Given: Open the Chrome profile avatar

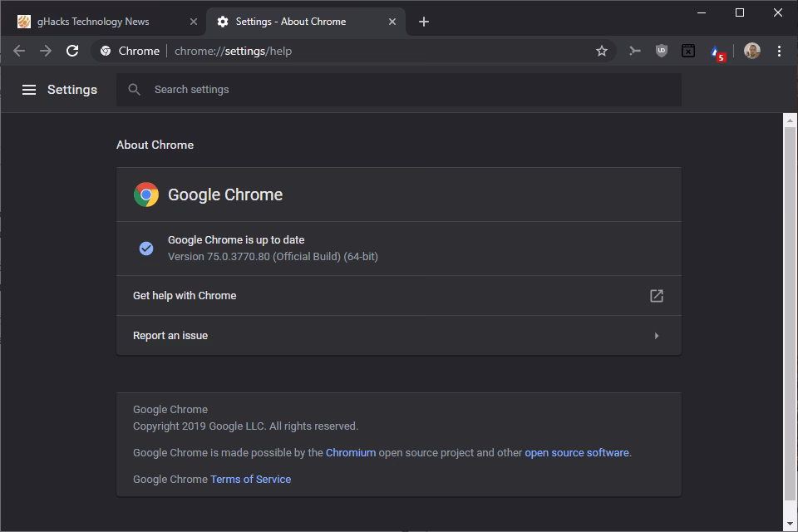Looking at the screenshot, I should coord(751,51).
